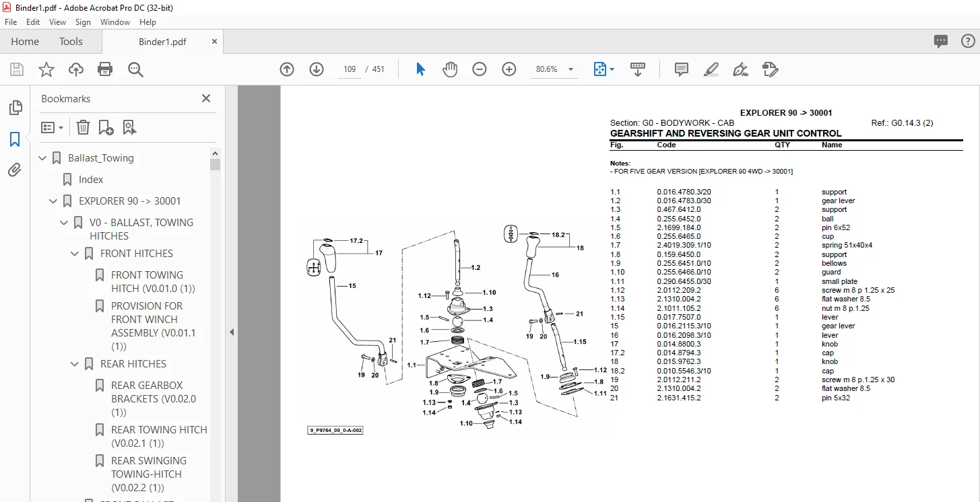Screen dimensions: 980x502
Task: Zoom in with the plus button
Action: (509, 69)
